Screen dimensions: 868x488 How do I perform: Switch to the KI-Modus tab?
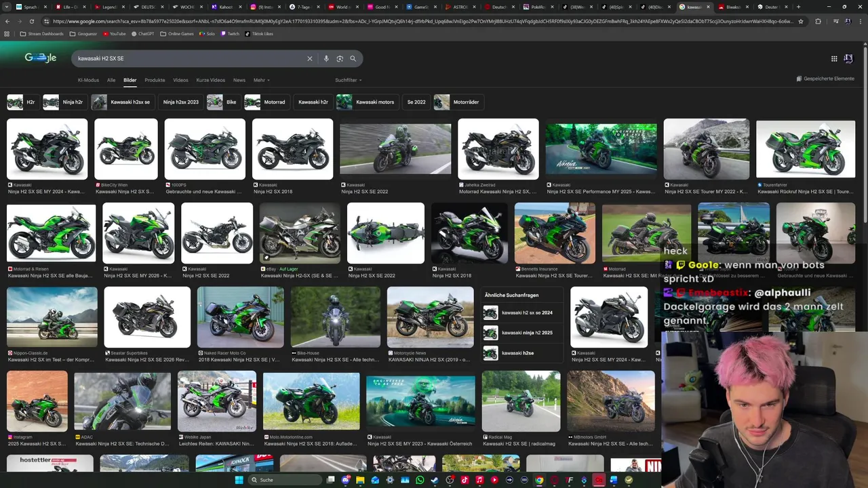[88, 80]
